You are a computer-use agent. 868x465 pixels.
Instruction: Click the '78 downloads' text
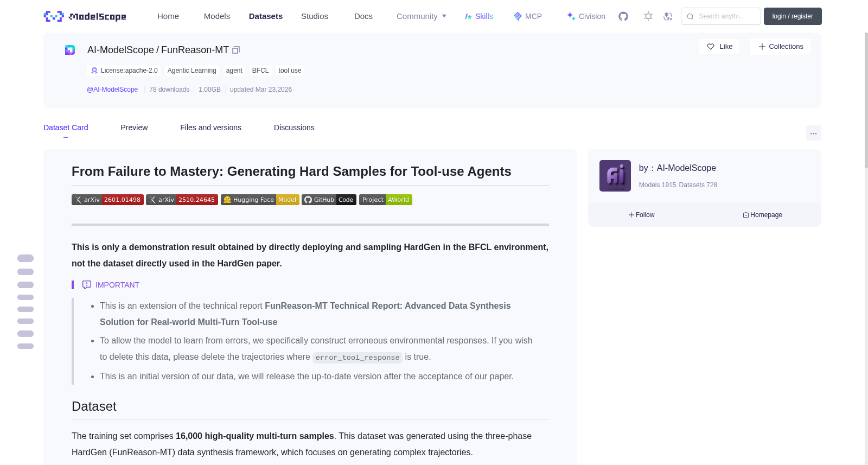coord(169,90)
